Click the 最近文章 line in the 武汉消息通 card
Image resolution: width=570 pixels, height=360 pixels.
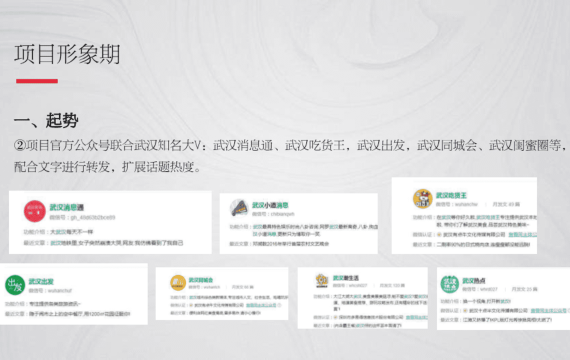pyautogui.click(x=103, y=243)
